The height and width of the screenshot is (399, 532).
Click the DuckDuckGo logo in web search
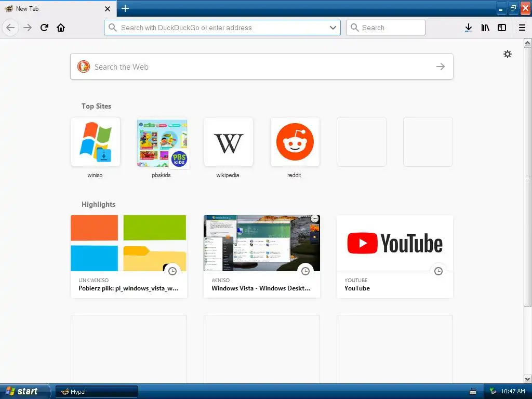[x=84, y=66]
